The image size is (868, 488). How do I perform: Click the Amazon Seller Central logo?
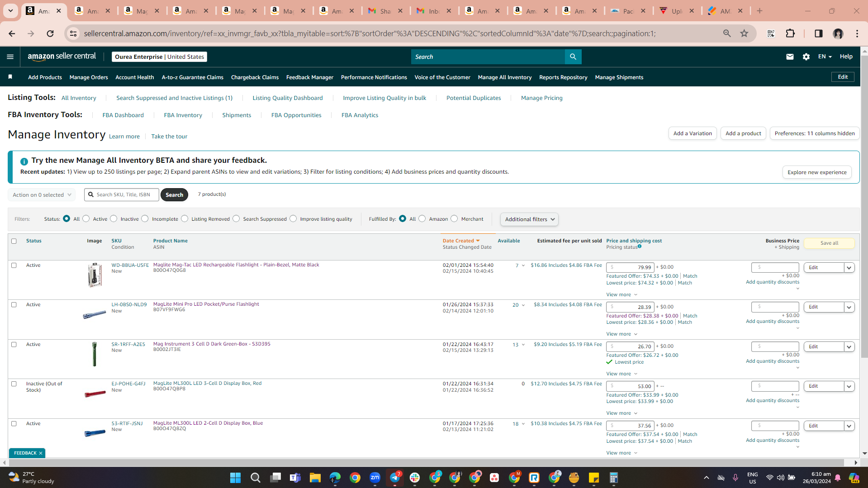(62, 57)
